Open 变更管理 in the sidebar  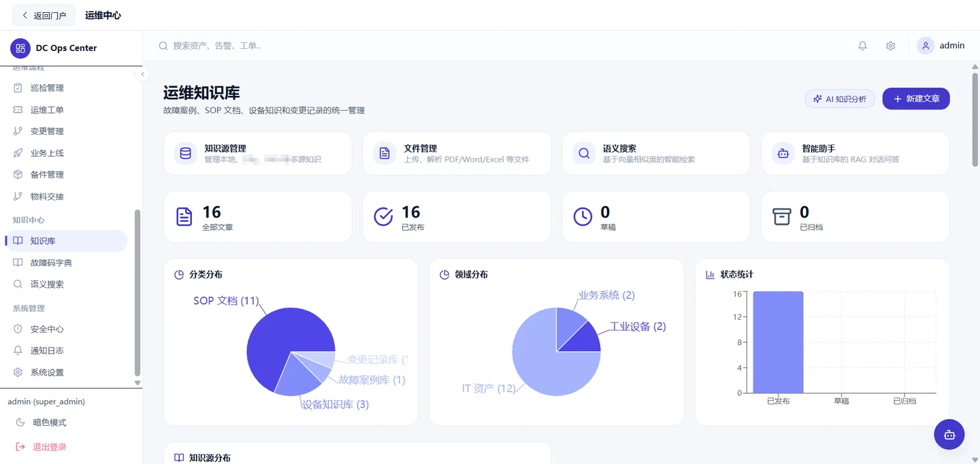pyautogui.click(x=65, y=131)
